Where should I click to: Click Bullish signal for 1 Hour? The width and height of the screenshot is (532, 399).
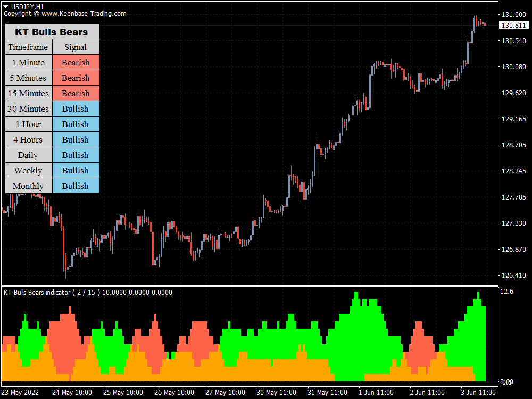click(76, 124)
